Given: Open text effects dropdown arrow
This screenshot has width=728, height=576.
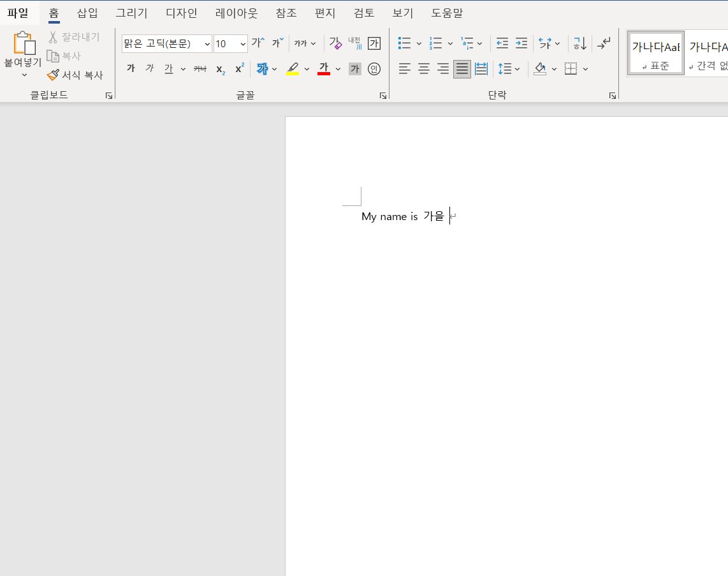Looking at the screenshot, I should pyautogui.click(x=274, y=70).
